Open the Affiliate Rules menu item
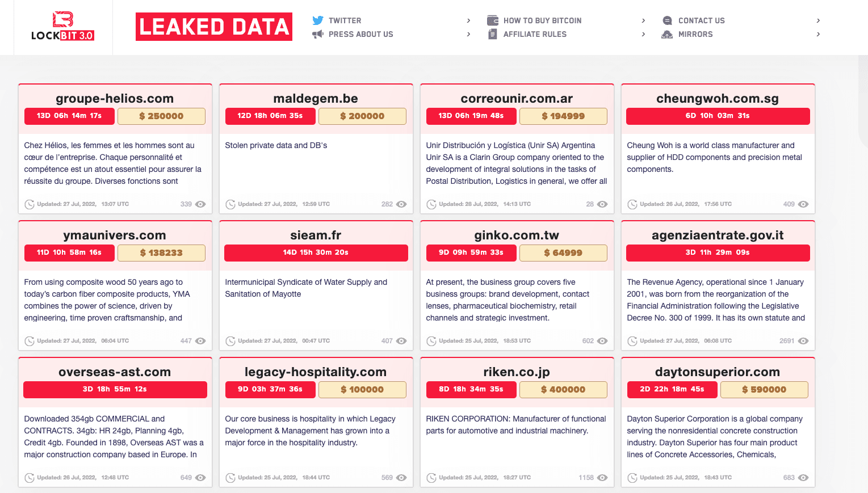Screen dimensions: 868x493 535,34
